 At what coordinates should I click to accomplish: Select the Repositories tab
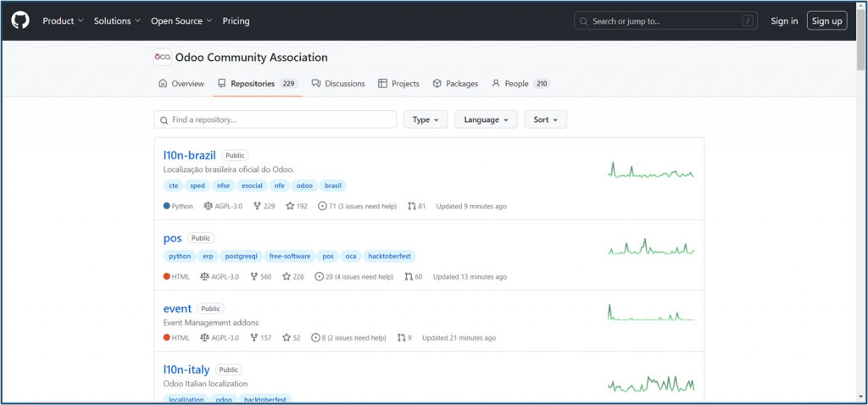(x=258, y=84)
